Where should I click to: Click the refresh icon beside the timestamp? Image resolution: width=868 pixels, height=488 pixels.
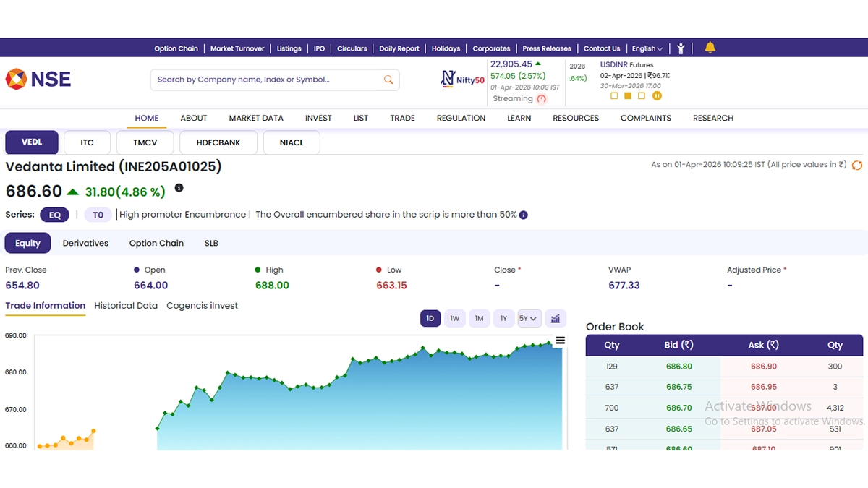tap(857, 165)
